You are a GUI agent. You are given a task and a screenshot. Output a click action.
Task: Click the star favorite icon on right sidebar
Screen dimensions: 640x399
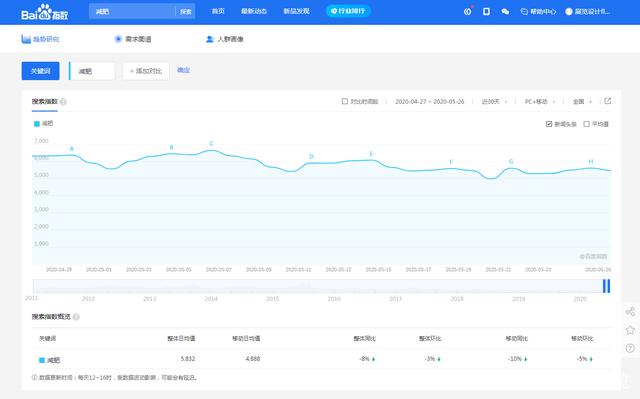coord(630,330)
